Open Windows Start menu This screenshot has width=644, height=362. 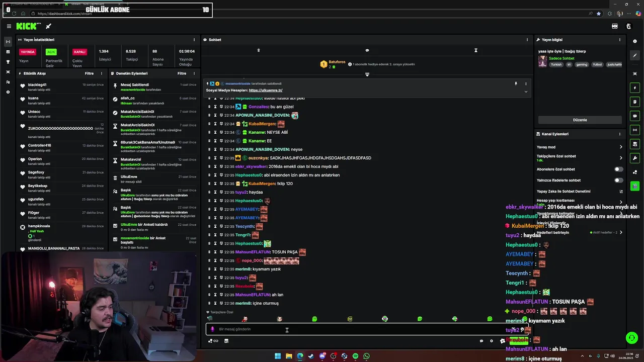(278, 356)
